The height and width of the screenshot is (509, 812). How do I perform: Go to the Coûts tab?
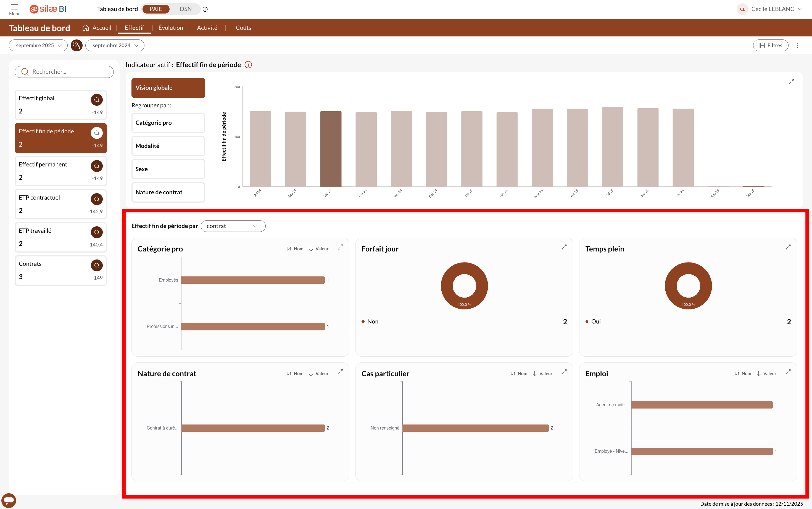coord(243,28)
